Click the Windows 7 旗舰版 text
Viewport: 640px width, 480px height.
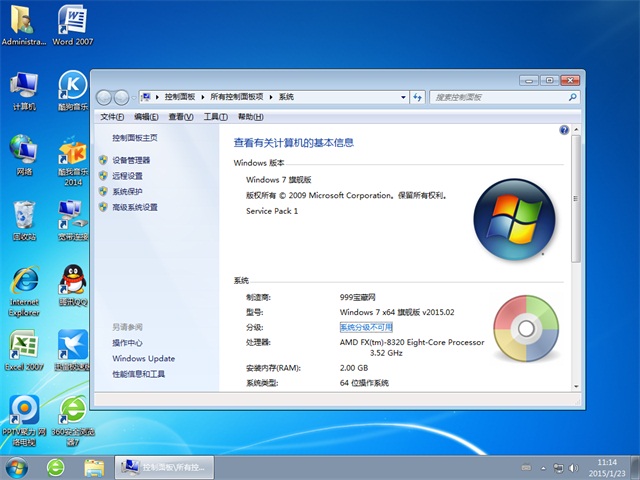pos(279,180)
